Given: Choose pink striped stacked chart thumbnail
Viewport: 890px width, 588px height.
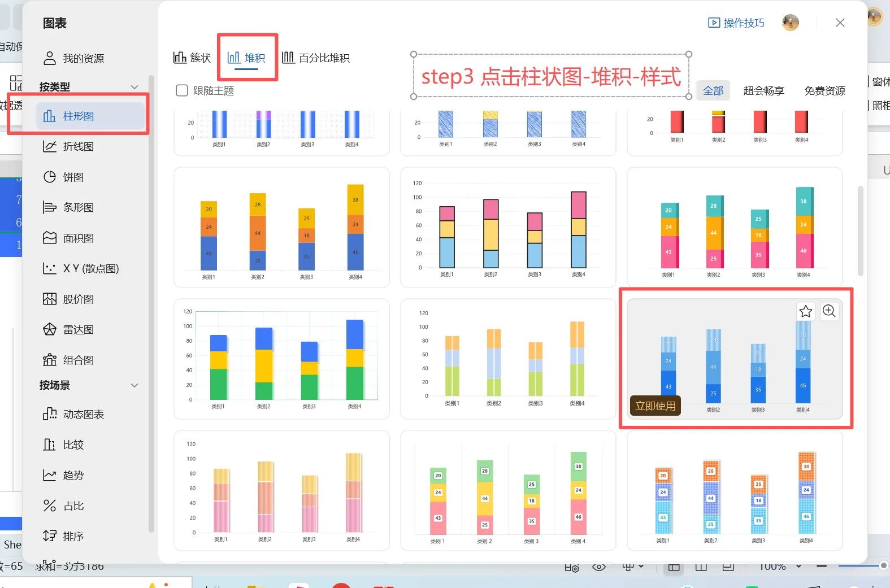Looking at the screenshot, I should click(281, 491).
